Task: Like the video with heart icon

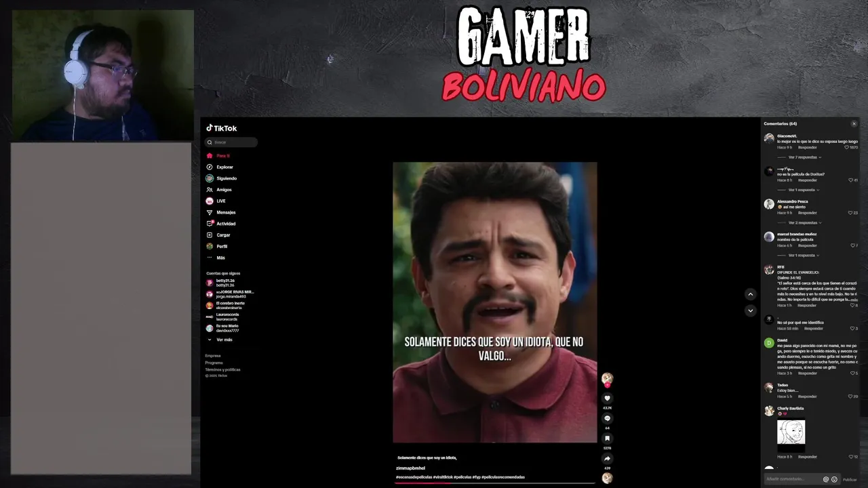Action: point(607,399)
